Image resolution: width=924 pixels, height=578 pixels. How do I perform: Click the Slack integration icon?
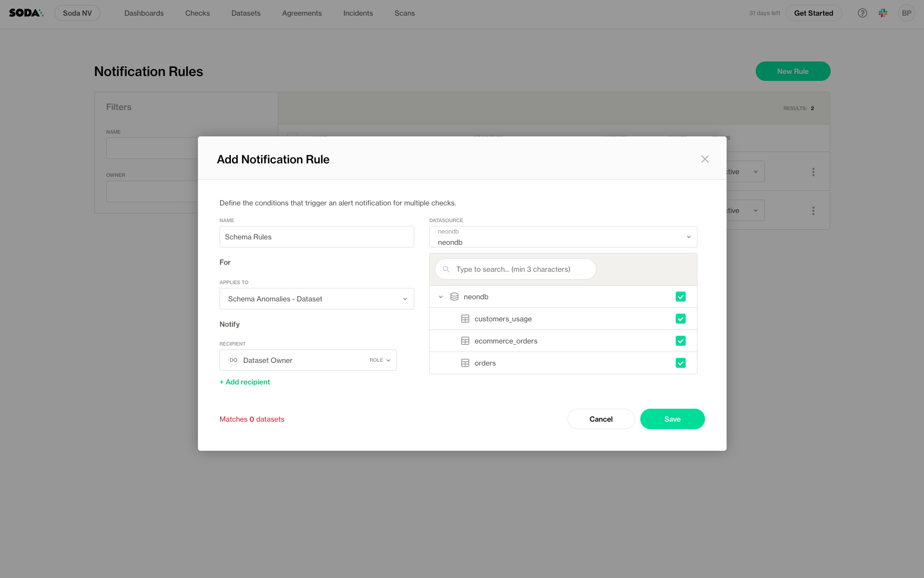tap(883, 13)
